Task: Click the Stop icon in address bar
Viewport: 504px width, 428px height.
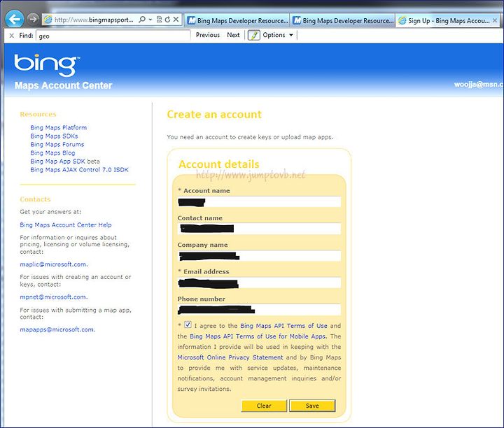Action: tap(176, 20)
